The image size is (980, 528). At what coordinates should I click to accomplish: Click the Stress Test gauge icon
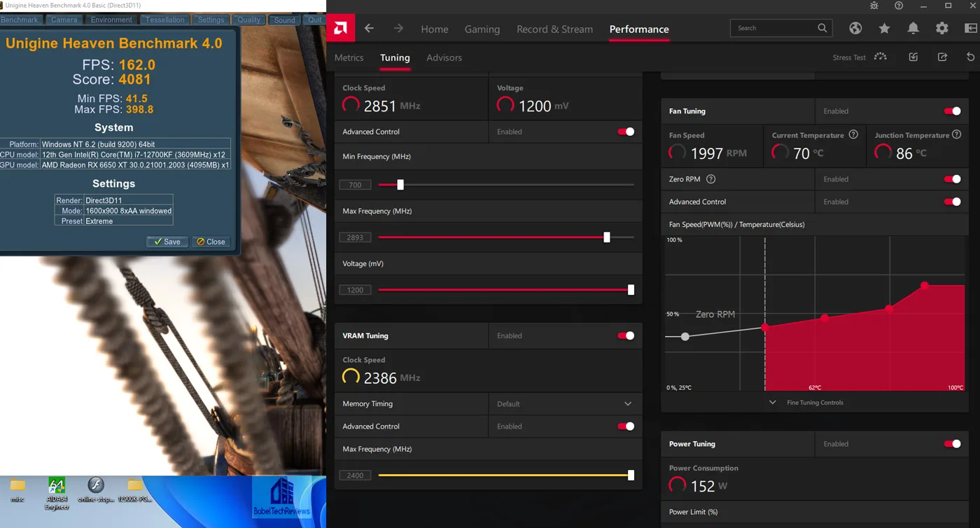tap(881, 57)
